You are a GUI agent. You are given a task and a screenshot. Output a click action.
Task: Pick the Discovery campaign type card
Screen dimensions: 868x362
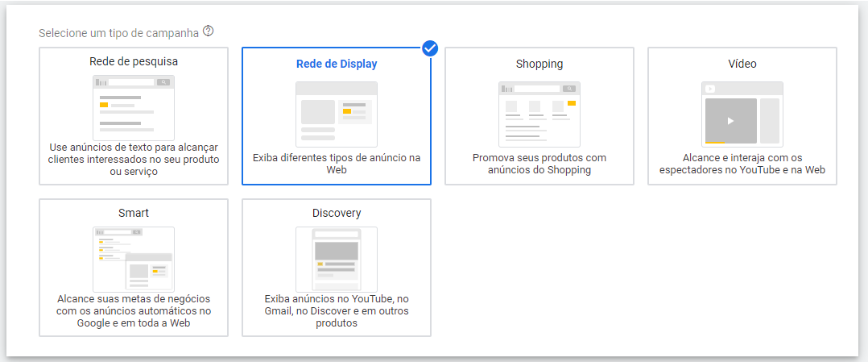tap(337, 267)
